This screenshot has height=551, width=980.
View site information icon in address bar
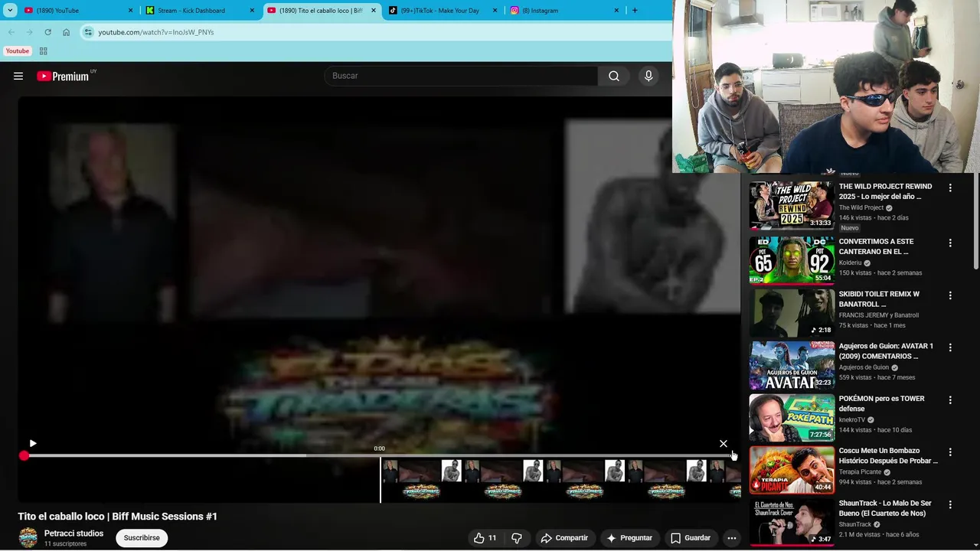point(88,32)
